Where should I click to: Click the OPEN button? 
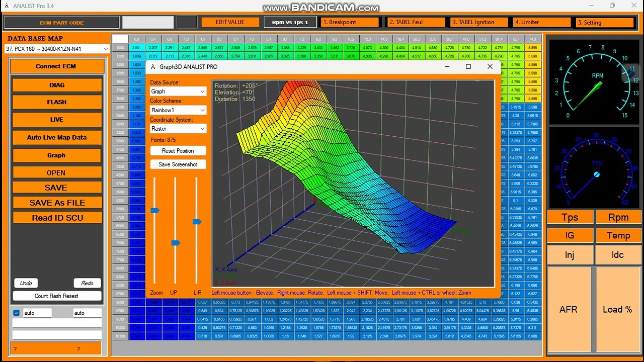pyautogui.click(x=57, y=172)
